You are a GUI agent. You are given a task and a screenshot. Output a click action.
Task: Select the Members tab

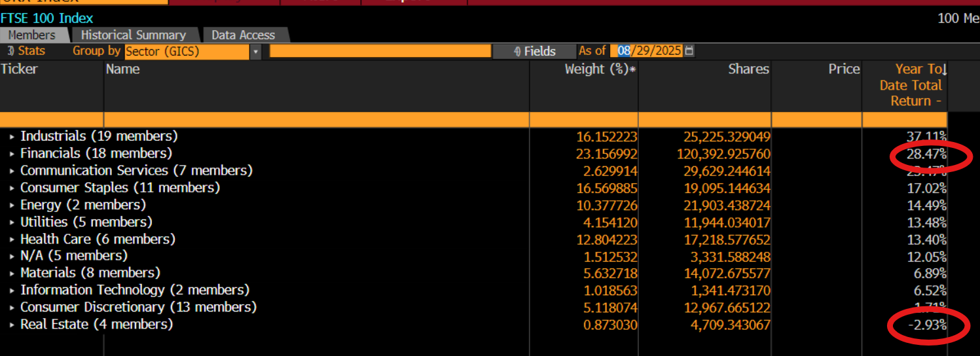pyautogui.click(x=32, y=35)
